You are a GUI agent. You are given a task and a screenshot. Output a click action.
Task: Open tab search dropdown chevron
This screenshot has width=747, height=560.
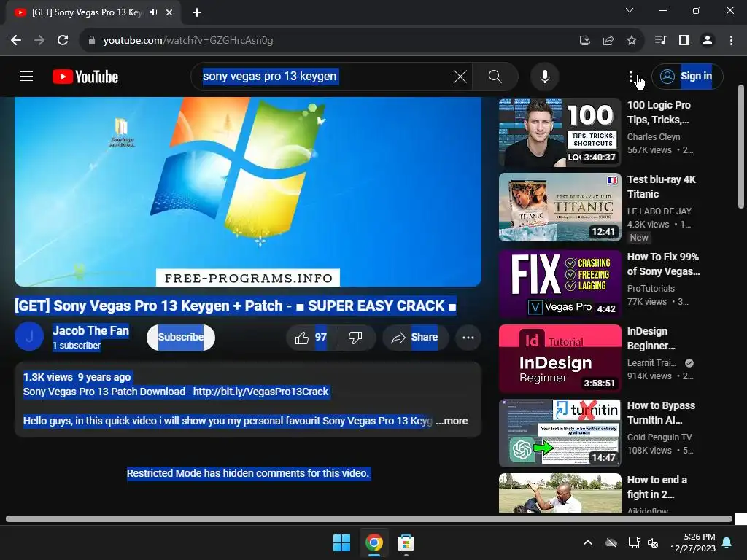tap(630, 10)
